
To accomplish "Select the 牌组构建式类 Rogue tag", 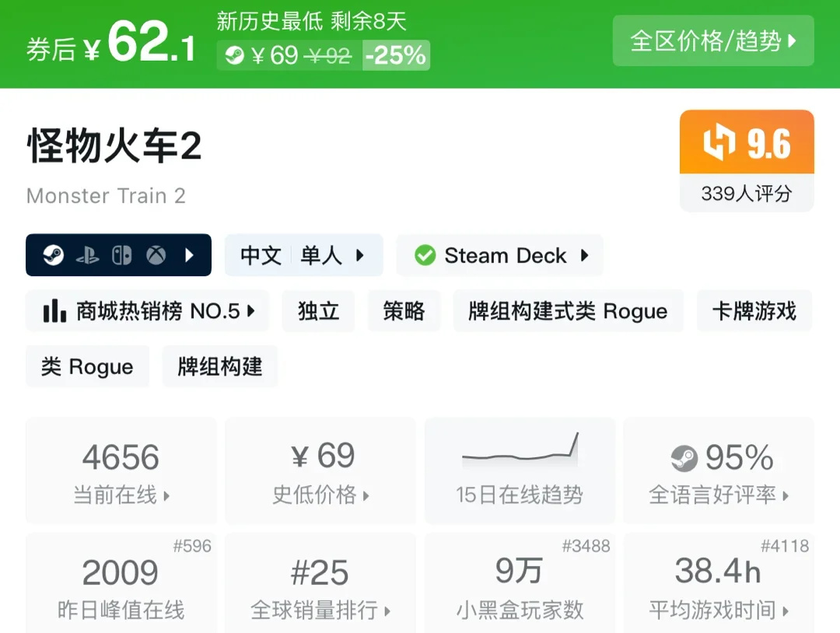I will coord(568,311).
